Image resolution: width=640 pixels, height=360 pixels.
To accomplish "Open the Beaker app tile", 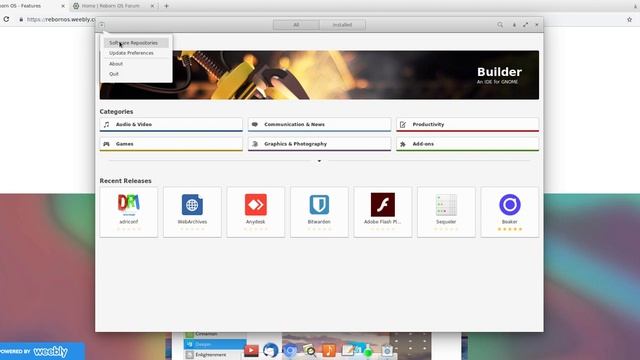I will pyautogui.click(x=509, y=212).
